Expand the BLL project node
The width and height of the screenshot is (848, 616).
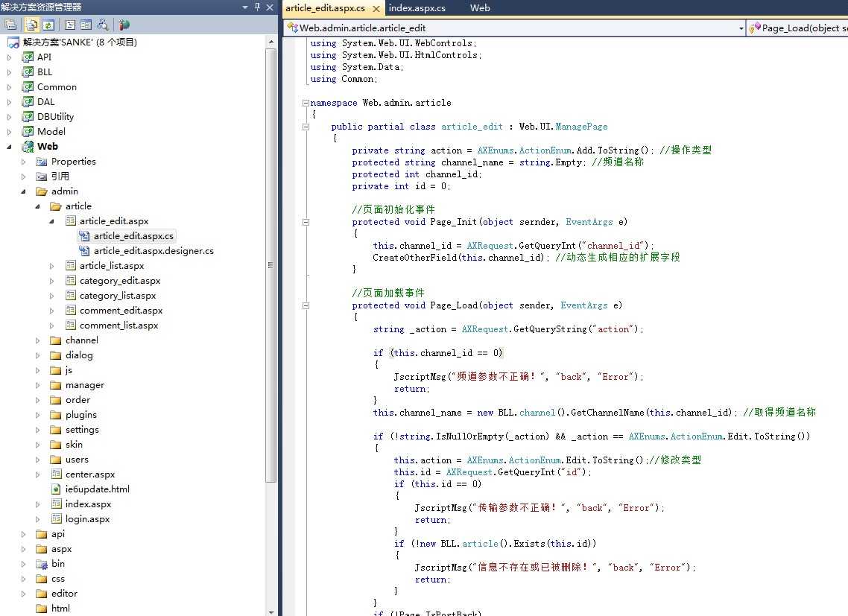coord(9,72)
